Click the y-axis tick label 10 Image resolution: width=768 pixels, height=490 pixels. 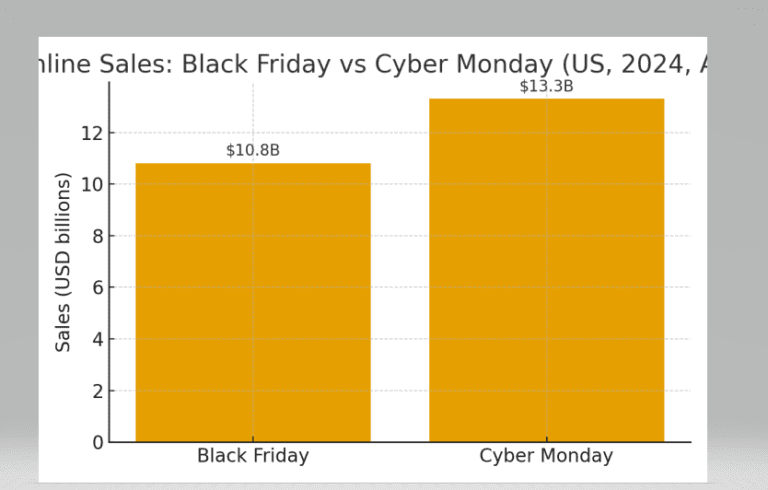[x=92, y=184]
